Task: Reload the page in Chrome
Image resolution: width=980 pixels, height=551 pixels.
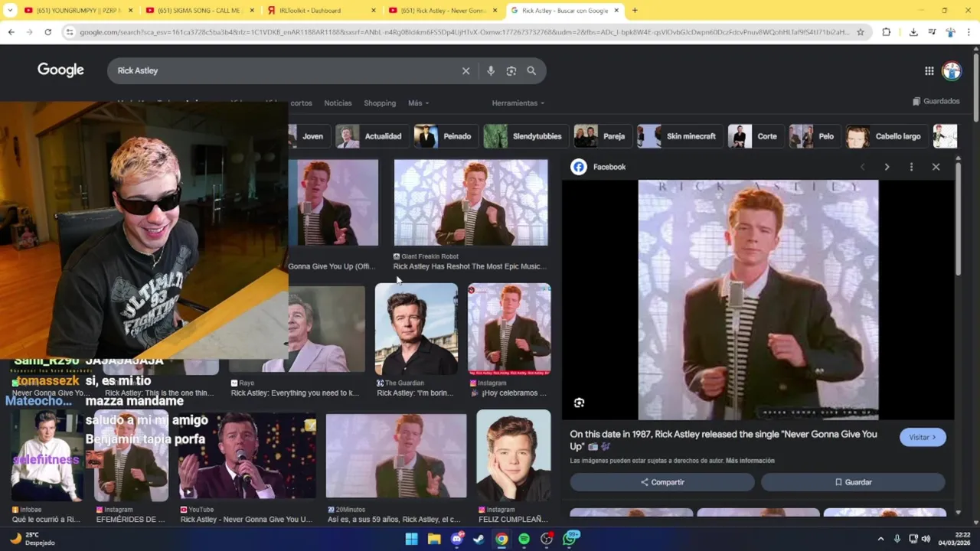Action: pos(47,32)
